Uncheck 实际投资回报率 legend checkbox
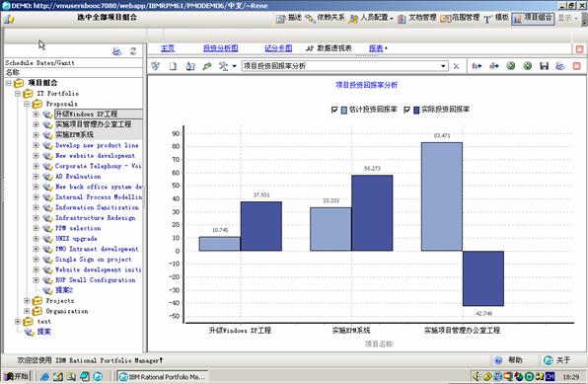The width and height of the screenshot is (588, 384). point(406,110)
